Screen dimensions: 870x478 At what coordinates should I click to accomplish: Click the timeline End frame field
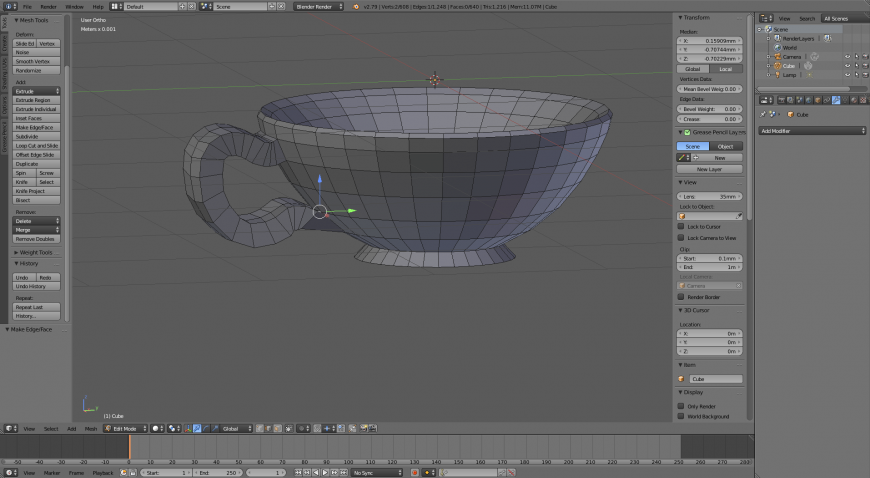point(218,473)
